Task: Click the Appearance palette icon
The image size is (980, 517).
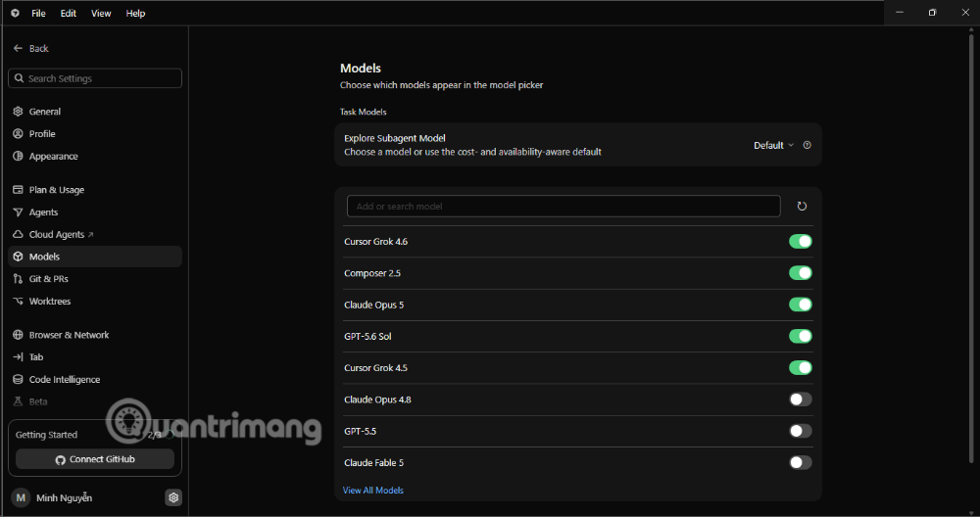Action: coord(18,156)
